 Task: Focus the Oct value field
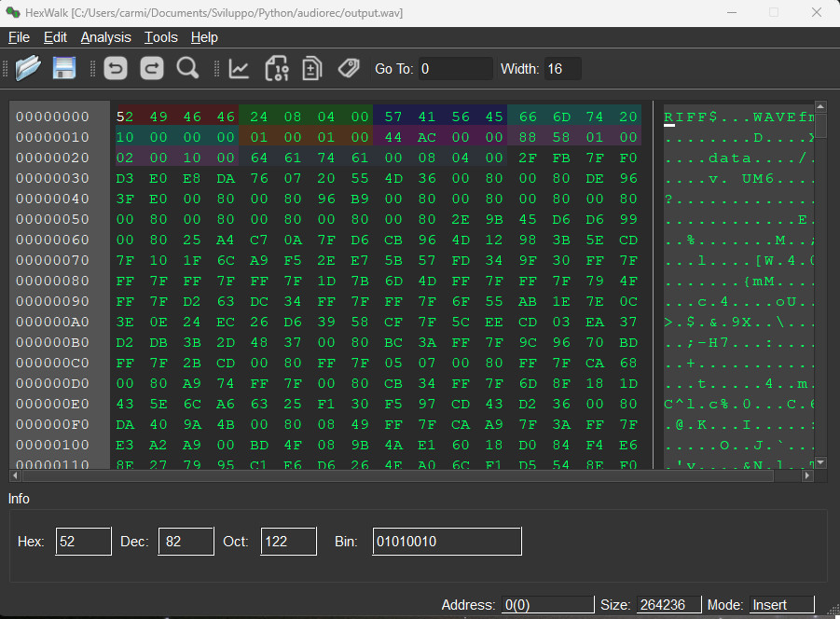288,542
